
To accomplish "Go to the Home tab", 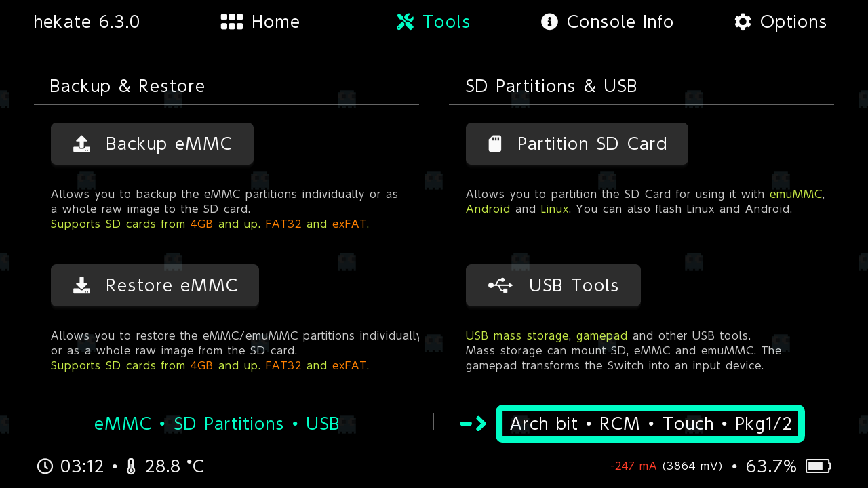I will pyautogui.click(x=260, y=22).
